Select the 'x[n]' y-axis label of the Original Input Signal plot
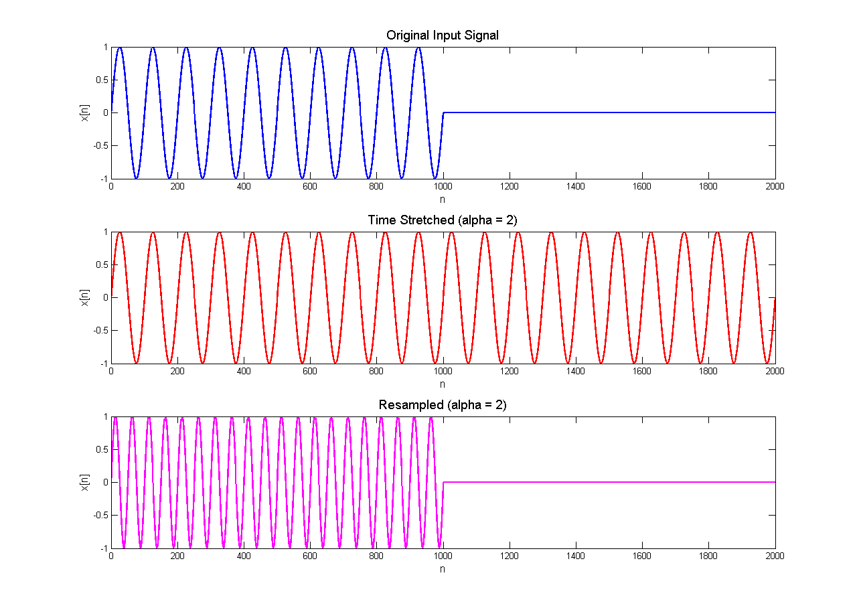 click(x=85, y=112)
